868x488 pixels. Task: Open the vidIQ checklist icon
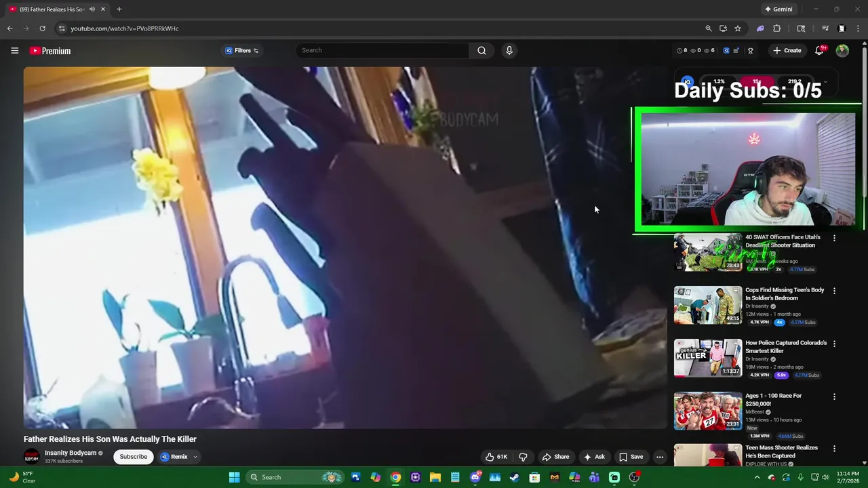tap(736, 51)
